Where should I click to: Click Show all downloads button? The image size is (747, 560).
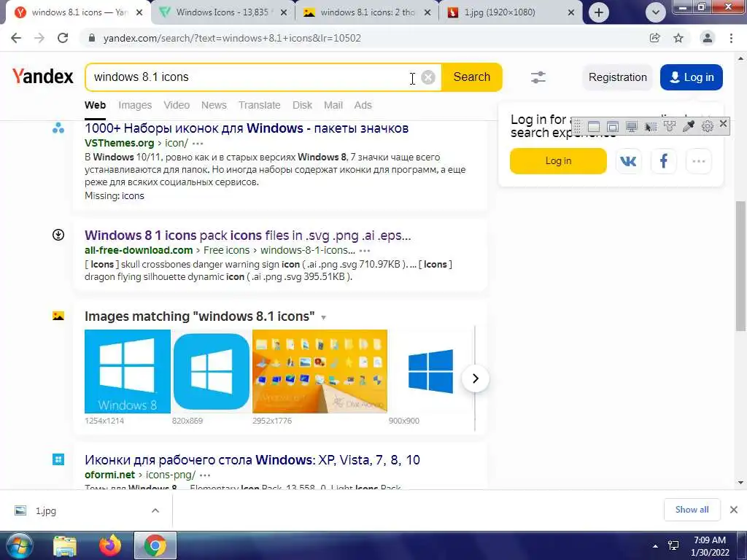[x=692, y=510]
